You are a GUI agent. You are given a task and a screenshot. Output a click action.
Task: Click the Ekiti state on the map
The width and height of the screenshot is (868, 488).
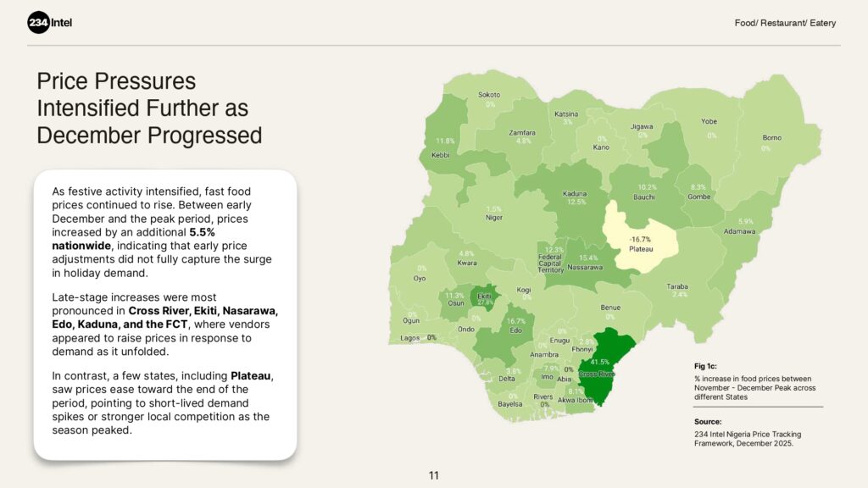(x=485, y=297)
